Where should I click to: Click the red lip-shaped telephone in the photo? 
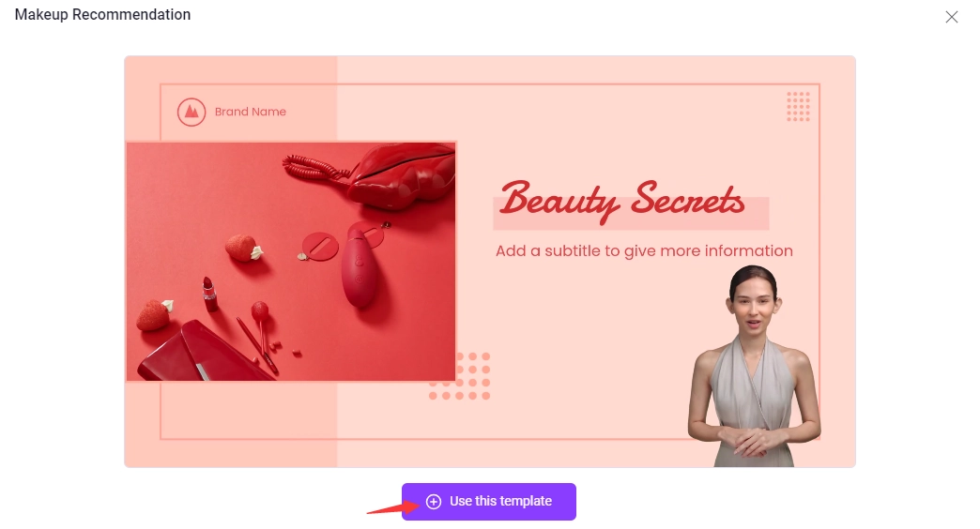click(400, 176)
